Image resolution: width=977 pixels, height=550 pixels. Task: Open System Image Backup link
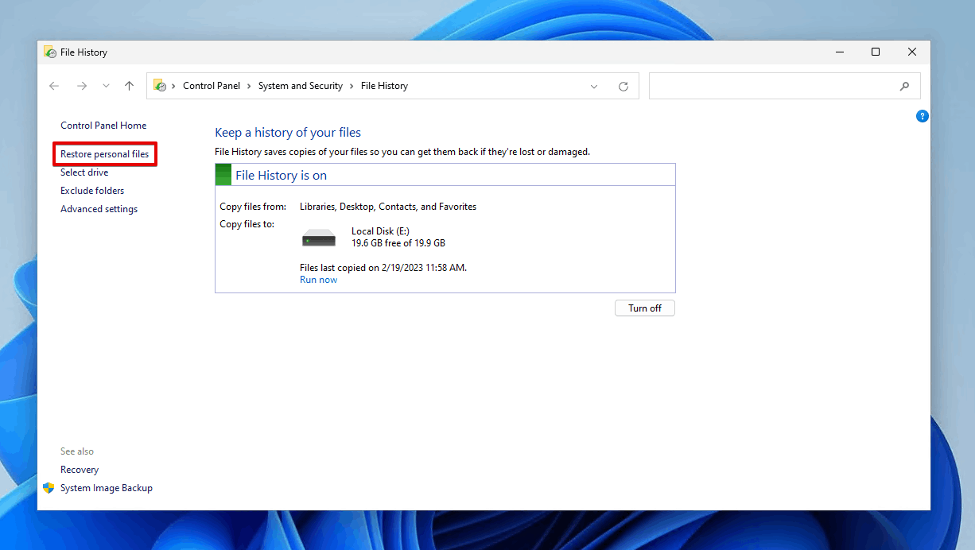click(x=107, y=488)
